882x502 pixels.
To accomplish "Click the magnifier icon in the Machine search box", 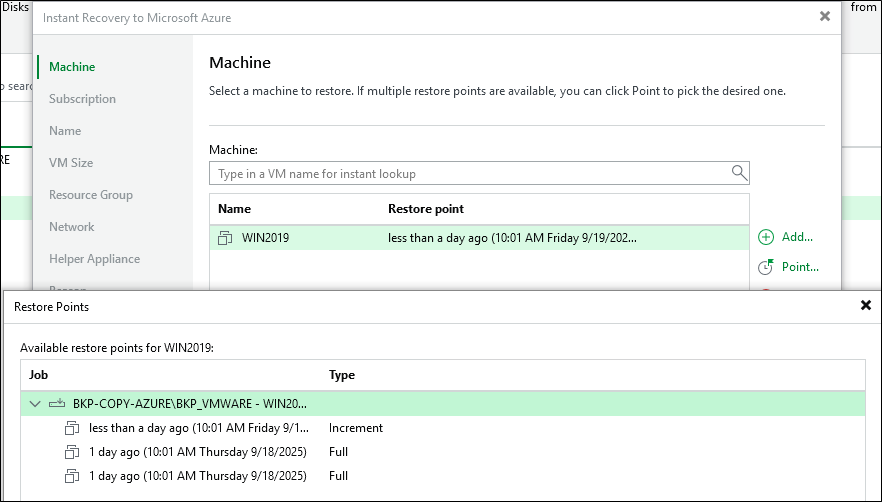I will click(x=739, y=173).
